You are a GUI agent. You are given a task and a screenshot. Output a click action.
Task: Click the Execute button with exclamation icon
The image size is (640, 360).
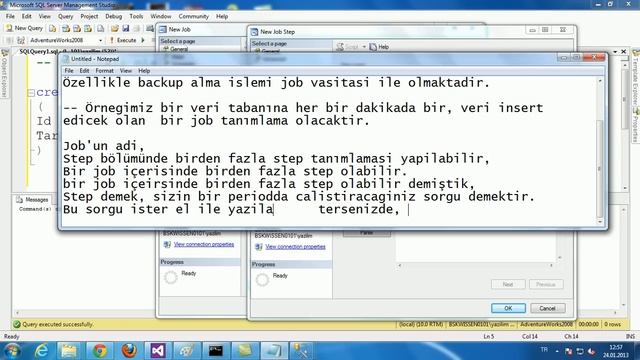pos(122,40)
